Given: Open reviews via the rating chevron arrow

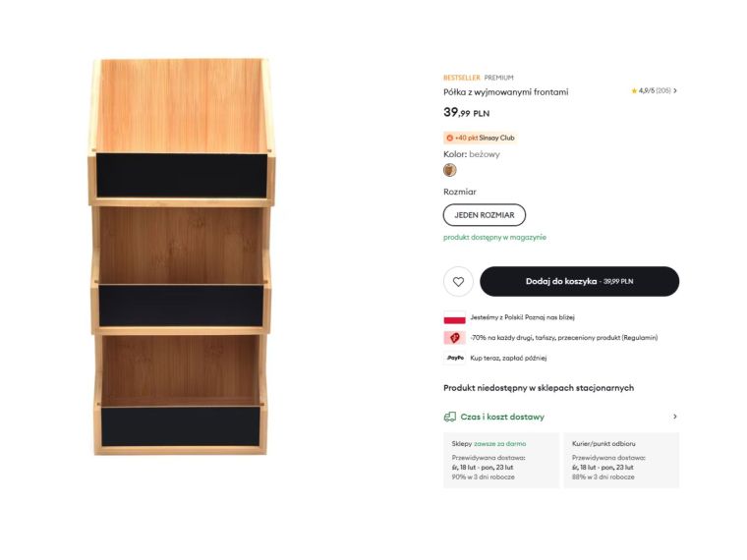Looking at the screenshot, I should click(x=675, y=90).
